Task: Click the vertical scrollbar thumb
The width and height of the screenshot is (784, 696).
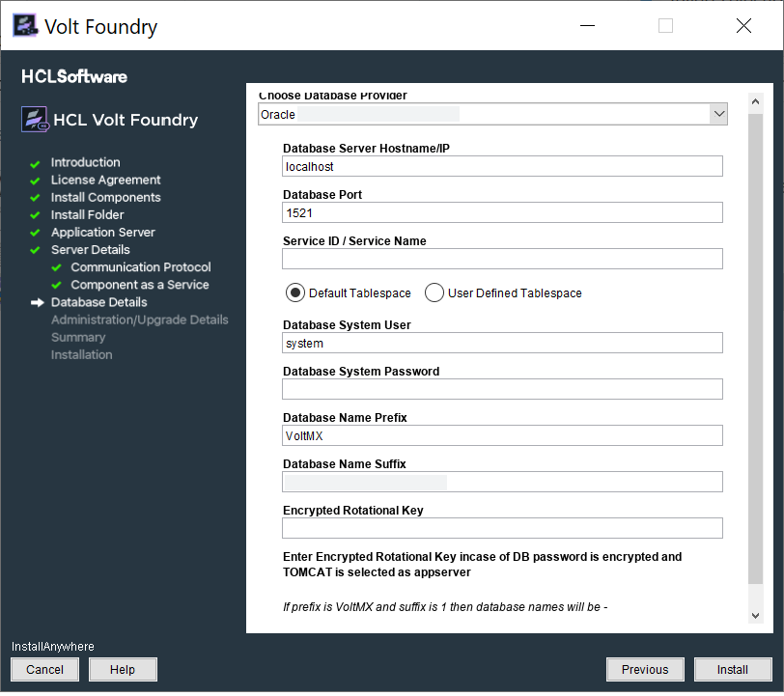Action: coord(755,348)
